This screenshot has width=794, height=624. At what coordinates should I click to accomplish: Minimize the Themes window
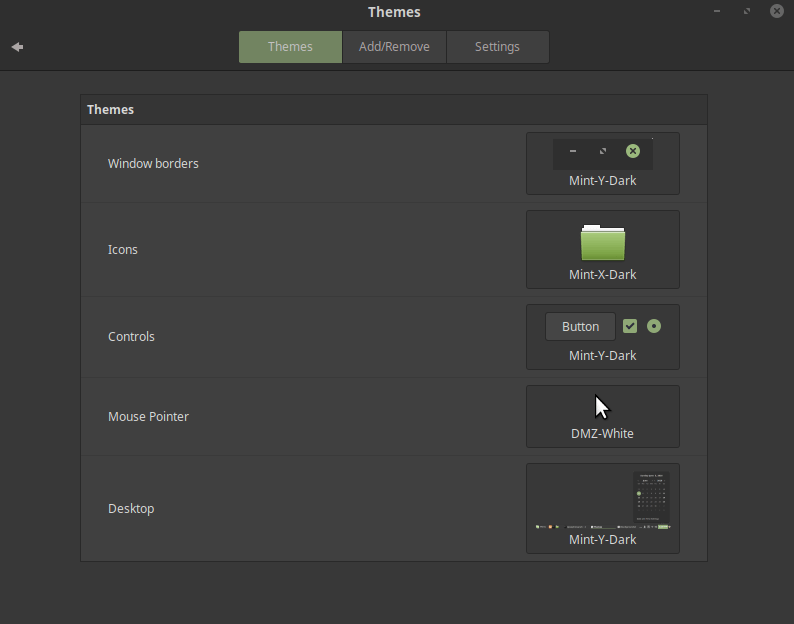coord(717,11)
